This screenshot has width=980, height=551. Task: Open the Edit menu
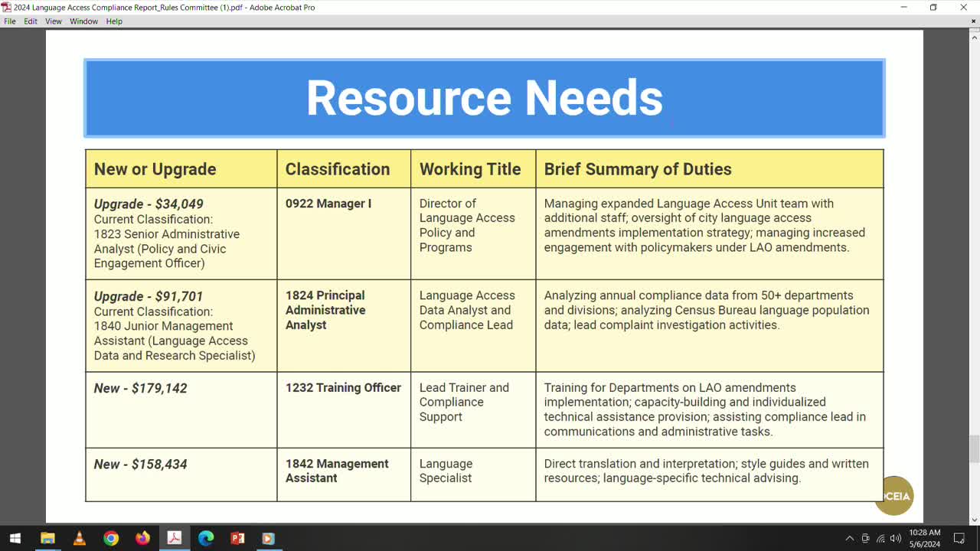(x=31, y=21)
